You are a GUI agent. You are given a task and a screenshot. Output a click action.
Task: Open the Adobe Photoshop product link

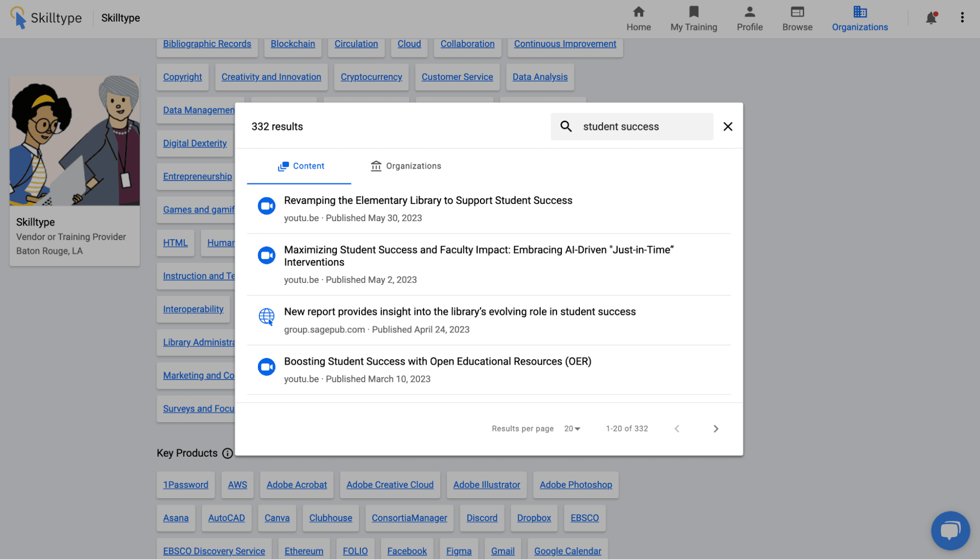(576, 484)
